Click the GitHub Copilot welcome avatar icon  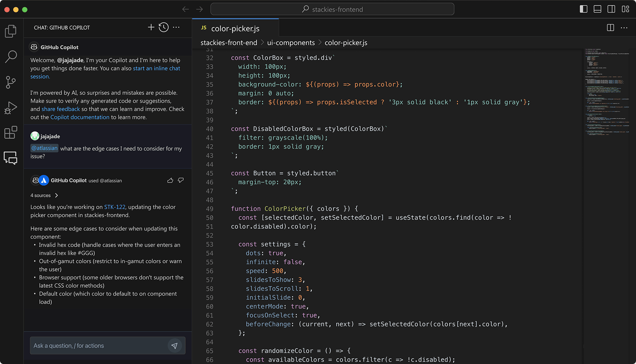tap(34, 47)
